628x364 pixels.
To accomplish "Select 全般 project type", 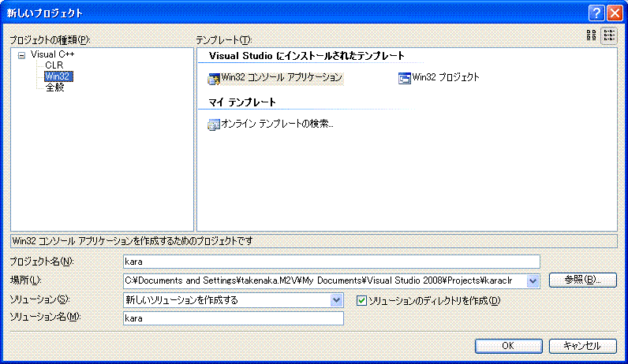I will point(55,87).
